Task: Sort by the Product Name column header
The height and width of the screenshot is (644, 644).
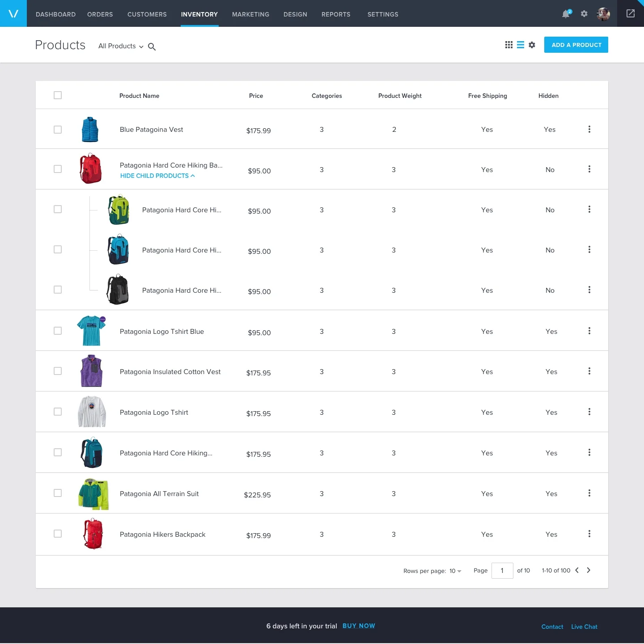Action: pos(139,96)
